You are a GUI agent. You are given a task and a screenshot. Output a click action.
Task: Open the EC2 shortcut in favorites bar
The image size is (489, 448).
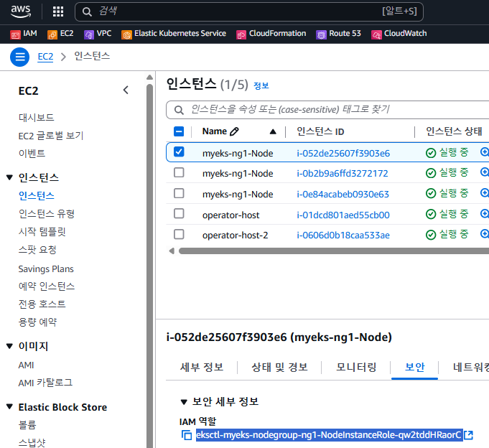[60, 34]
